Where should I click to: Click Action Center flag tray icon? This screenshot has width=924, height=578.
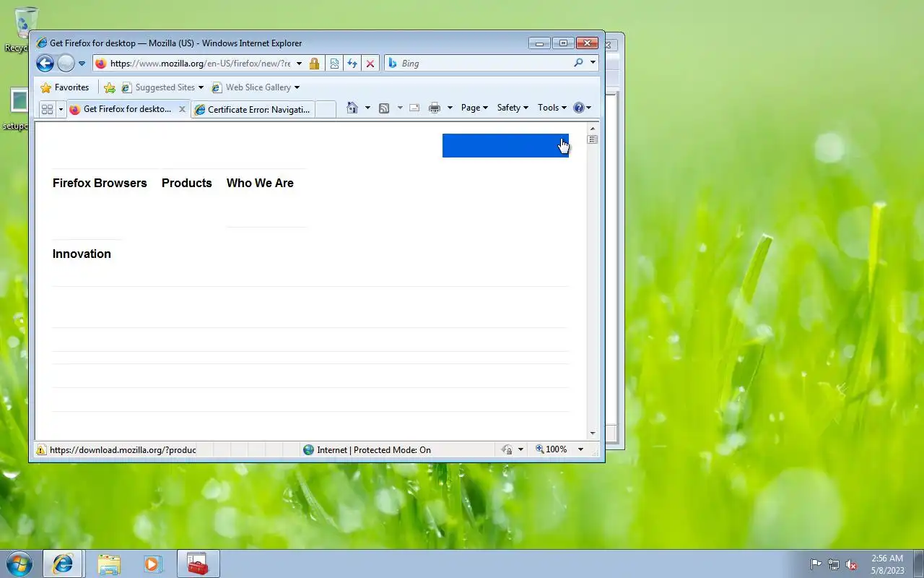816,564
